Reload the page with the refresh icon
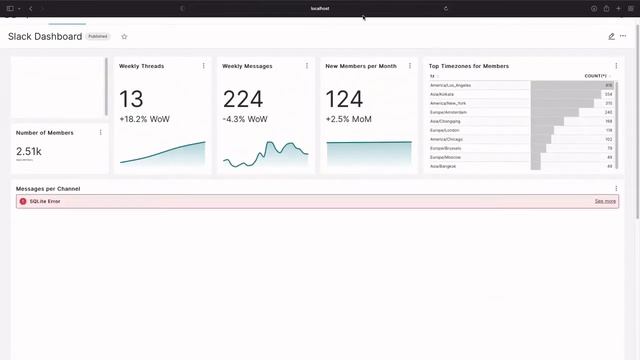Image resolution: width=640 pixels, height=360 pixels. pos(446,8)
